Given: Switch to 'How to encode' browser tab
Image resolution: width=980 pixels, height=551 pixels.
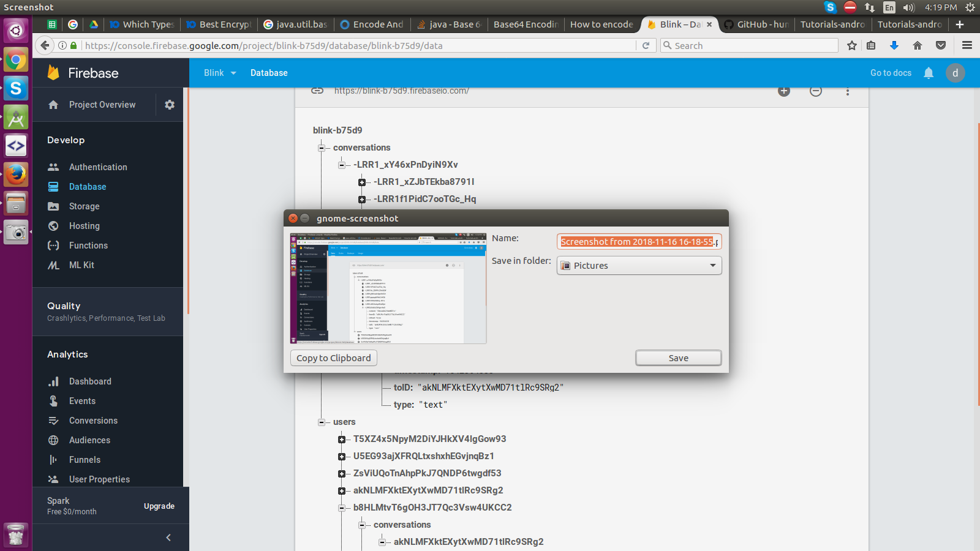Looking at the screenshot, I should 601,24.
